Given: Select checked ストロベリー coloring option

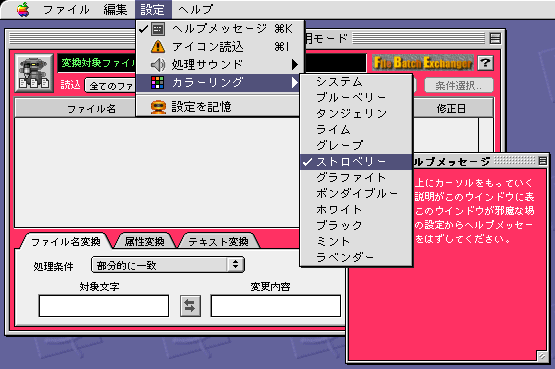Looking at the screenshot, I should click(356, 162).
